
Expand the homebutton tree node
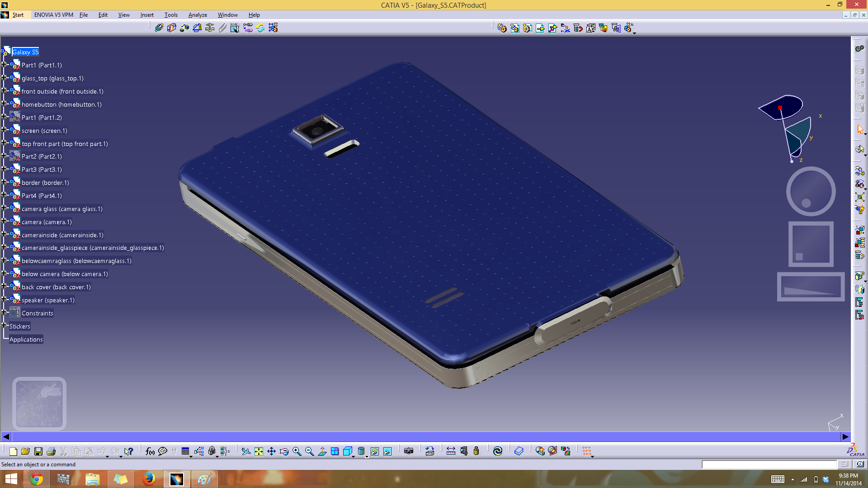tap(4, 103)
